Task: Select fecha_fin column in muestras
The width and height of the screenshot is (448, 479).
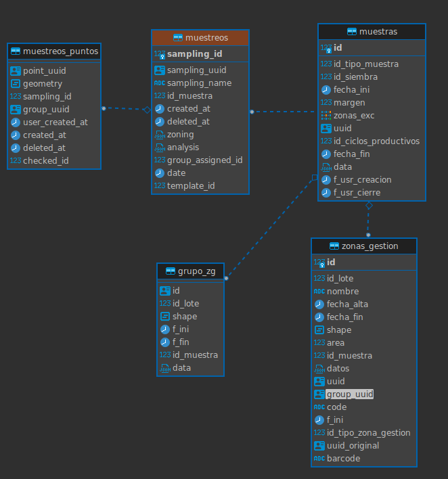Action: click(351, 154)
